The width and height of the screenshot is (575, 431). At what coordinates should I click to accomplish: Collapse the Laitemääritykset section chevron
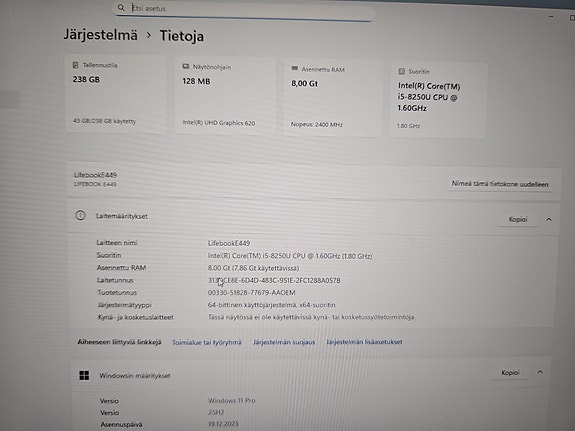pos(549,219)
